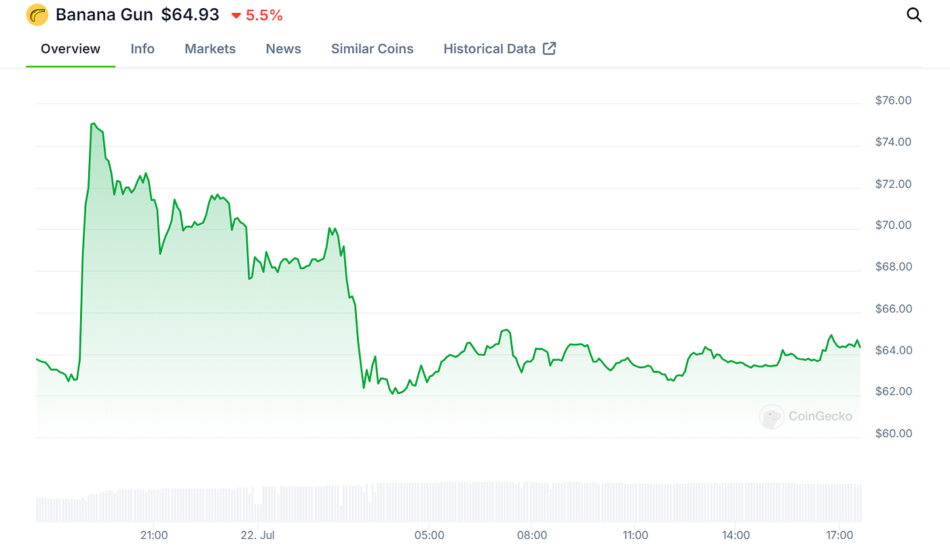Viewport: 950px width, 560px height.
Task: Click the $72.00 y-axis label
Action: coord(894,184)
